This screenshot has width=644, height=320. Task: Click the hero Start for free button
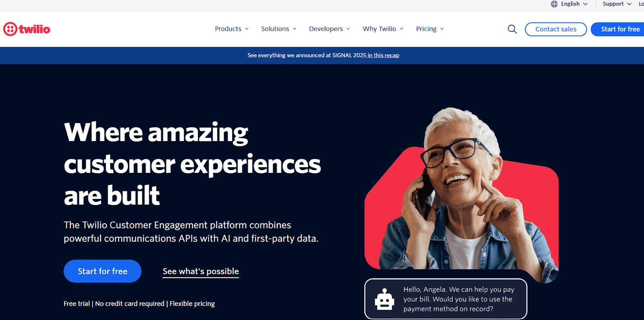click(x=103, y=271)
